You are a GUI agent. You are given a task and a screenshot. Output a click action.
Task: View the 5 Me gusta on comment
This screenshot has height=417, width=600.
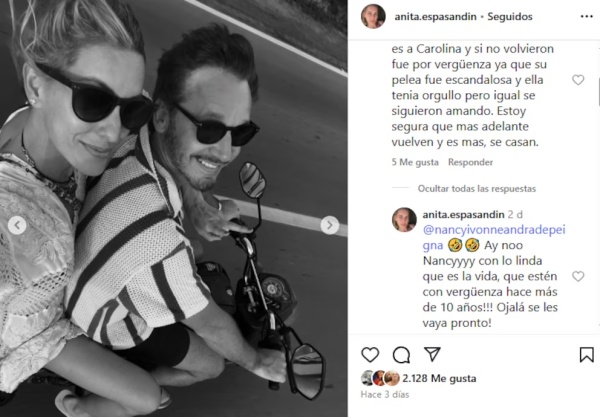coord(415,162)
